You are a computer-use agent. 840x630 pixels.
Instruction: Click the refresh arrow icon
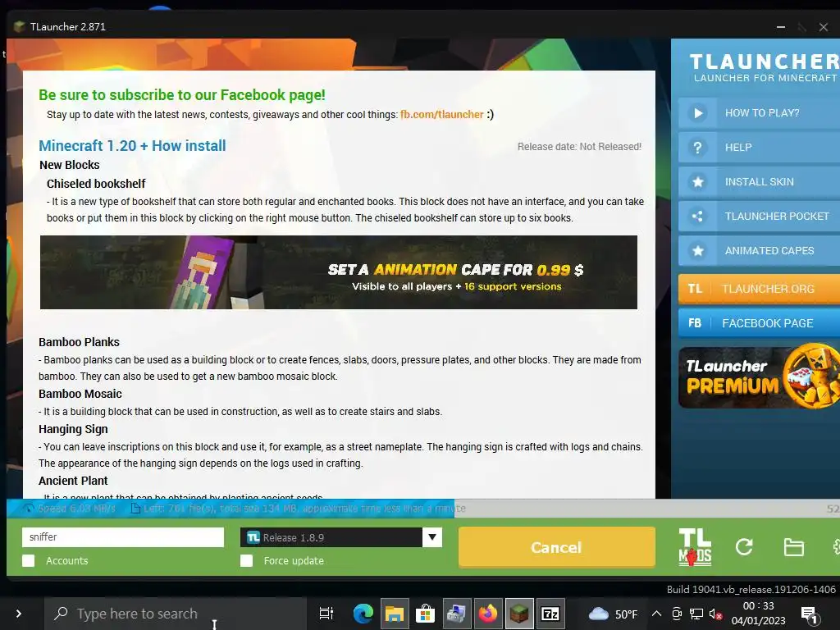point(743,547)
